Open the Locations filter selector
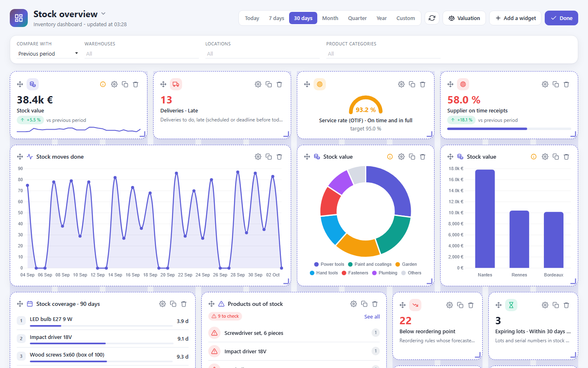Image resolution: width=588 pixels, height=368 pixels. point(263,54)
